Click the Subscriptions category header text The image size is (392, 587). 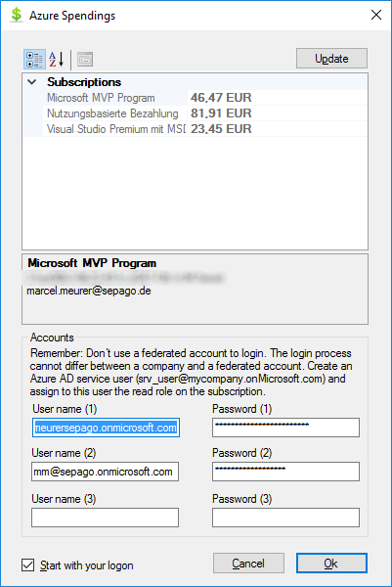tap(84, 82)
